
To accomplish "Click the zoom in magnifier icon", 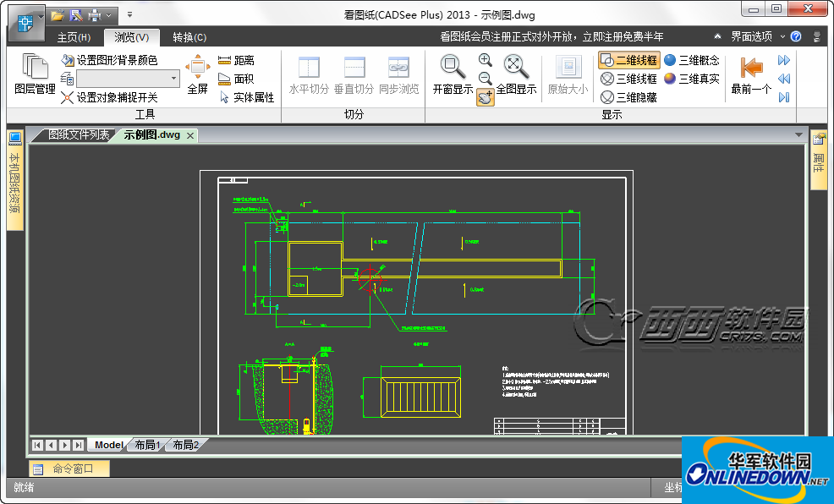I will [x=485, y=59].
